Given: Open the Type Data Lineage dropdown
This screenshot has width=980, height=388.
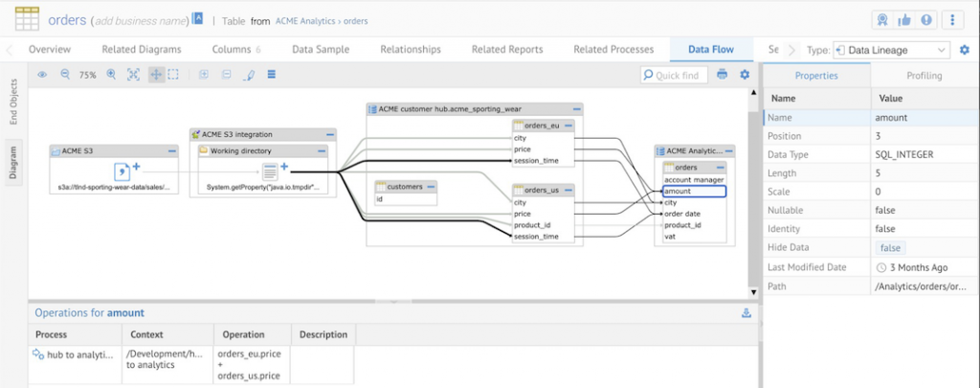Looking at the screenshot, I should [x=892, y=50].
